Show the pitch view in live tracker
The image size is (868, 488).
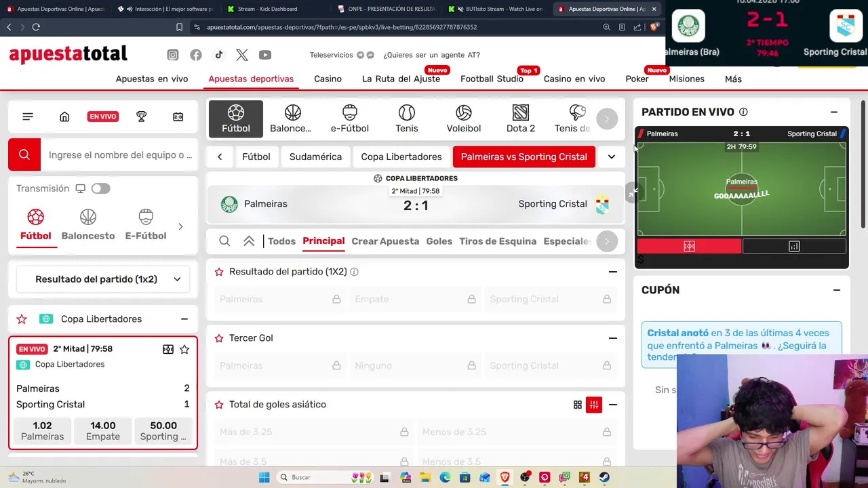point(689,247)
